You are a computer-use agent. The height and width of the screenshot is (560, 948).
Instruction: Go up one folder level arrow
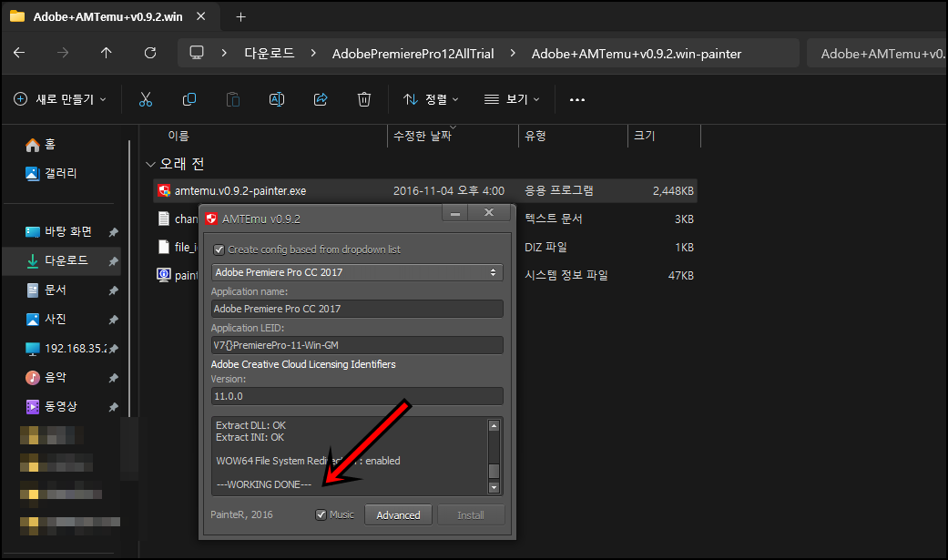coord(107,53)
